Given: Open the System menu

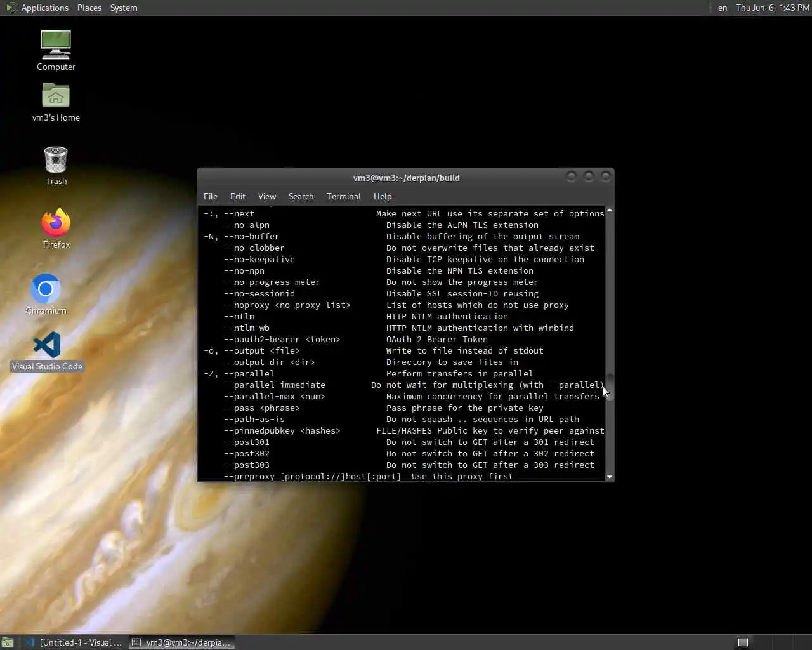Looking at the screenshot, I should click(124, 8).
